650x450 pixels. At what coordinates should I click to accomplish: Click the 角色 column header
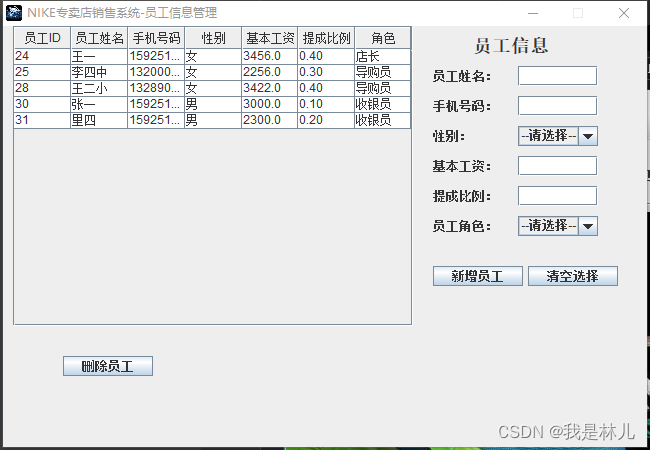coord(383,38)
